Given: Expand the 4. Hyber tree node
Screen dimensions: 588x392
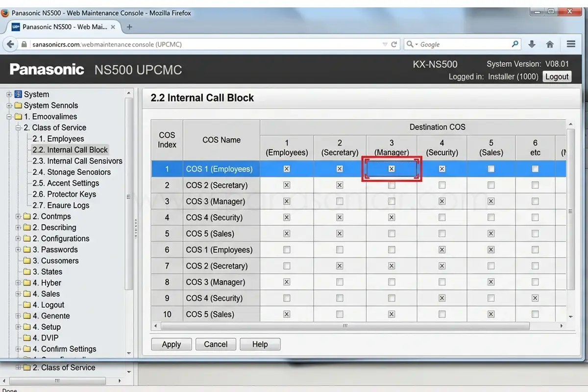Looking at the screenshot, I should pos(19,283).
